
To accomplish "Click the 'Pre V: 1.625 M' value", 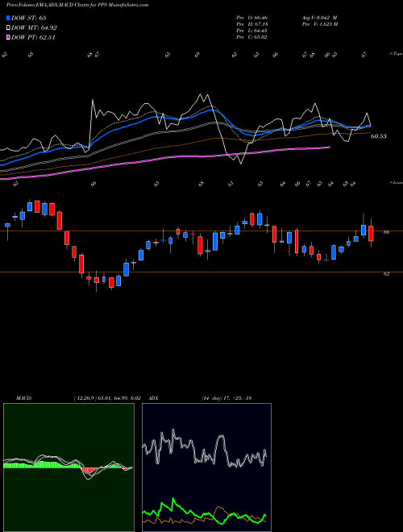I will pyautogui.click(x=319, y=24).
